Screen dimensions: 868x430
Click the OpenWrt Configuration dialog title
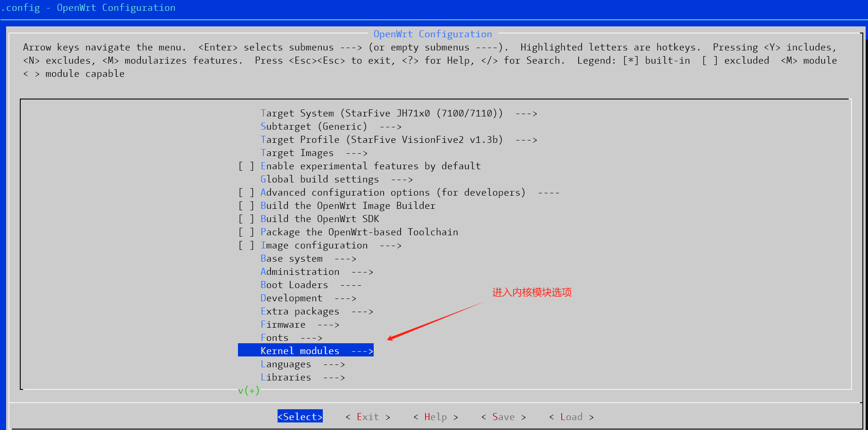point(433,34)
